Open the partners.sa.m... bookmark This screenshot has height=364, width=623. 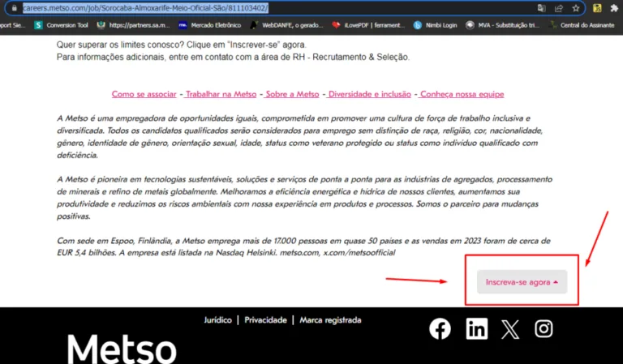pyautogui.click(x=134, y=25)
